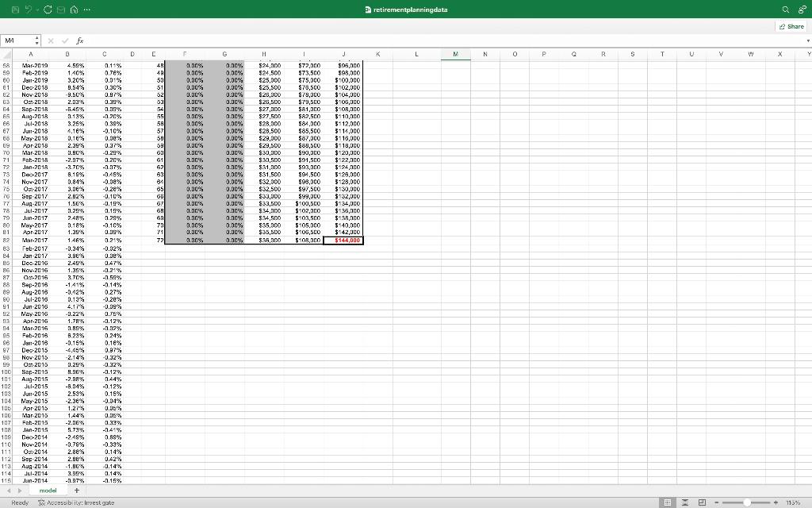This screenshot has width=812, height=508.
Task: Click the Feb-2017 cell
Action: point(31,248)
